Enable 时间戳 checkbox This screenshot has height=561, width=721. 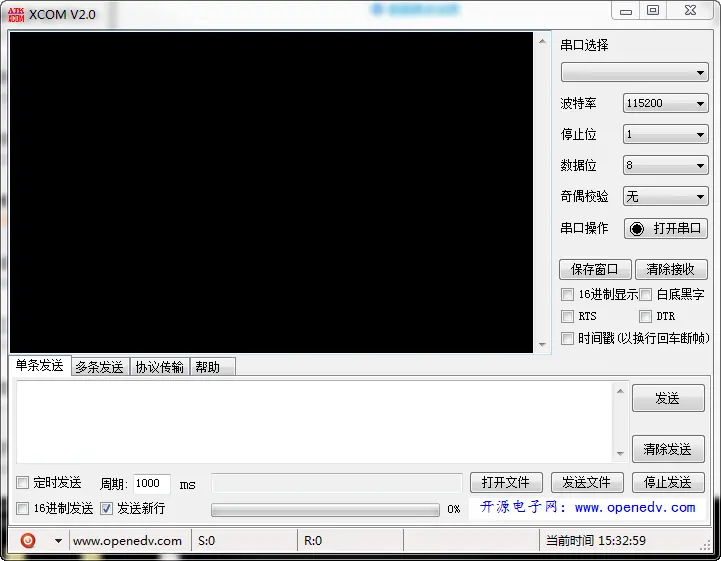[x=567, y=338]
